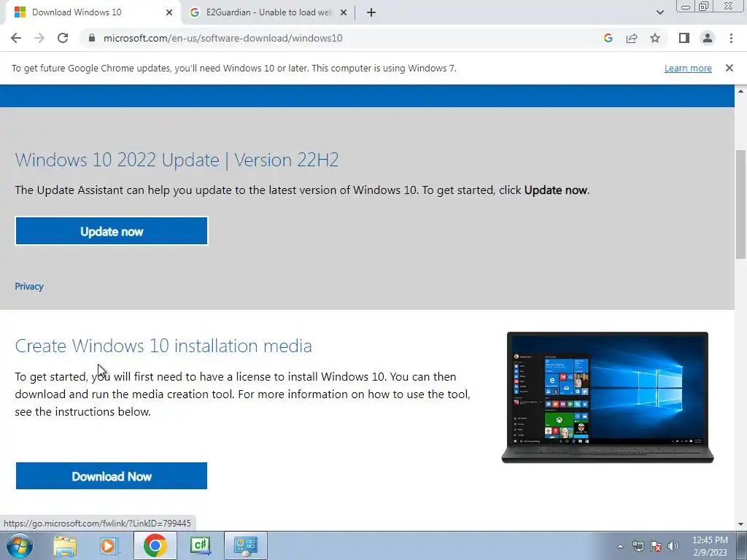Show hidden system tray icons
747x560 pixels.
click(620, 546)
